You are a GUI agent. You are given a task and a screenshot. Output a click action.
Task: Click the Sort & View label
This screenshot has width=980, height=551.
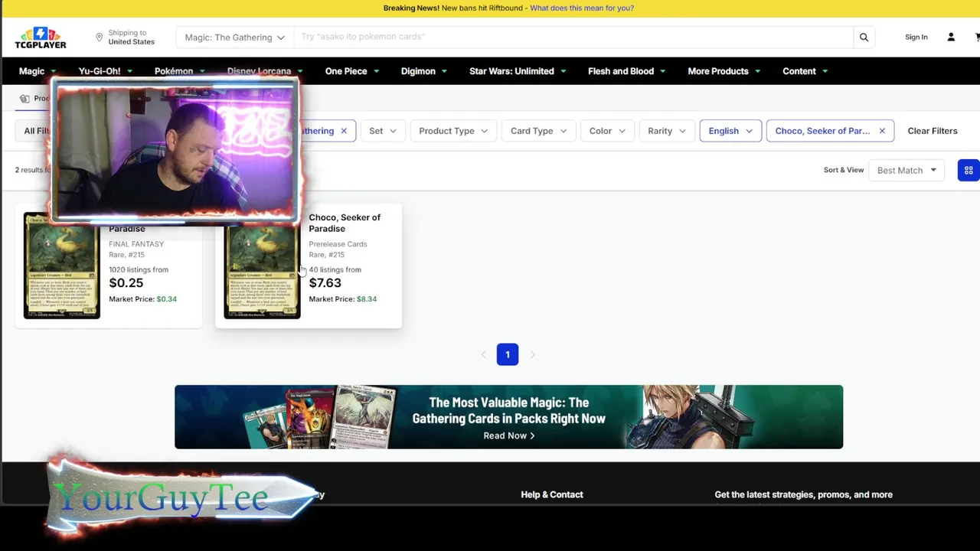844,170
